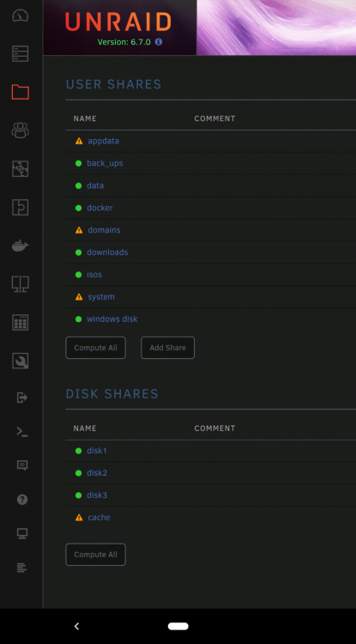Open the downloads share
This screenshot has width=356, height=644.
(107, 252)
